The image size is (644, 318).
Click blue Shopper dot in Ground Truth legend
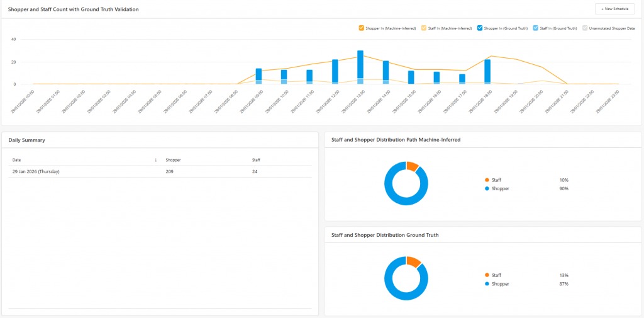tap(487, 284)
